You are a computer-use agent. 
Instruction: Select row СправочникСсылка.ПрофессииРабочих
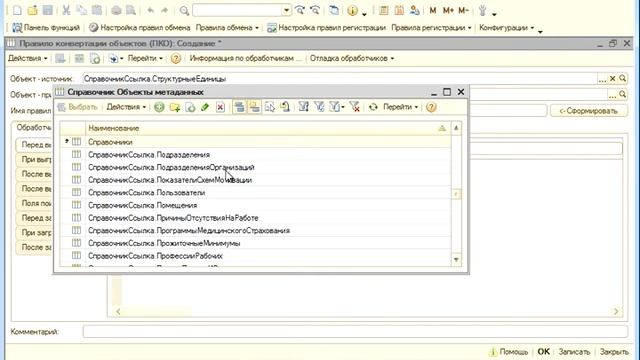(256, 256)
